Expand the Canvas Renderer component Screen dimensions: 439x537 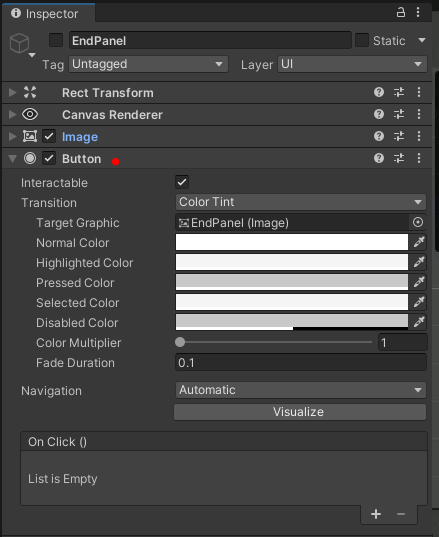[13, 114]
